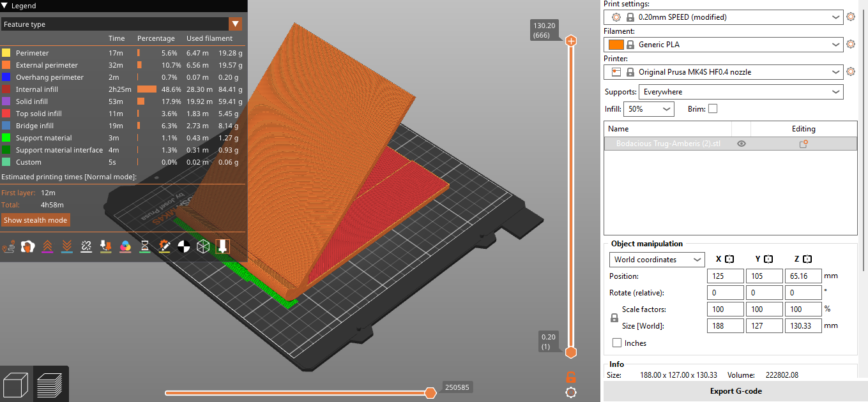The height and width of the screenshot is (402, 868).
Task: Toggle the Shells wireframe cube icon
Action: tap(203, 246)
